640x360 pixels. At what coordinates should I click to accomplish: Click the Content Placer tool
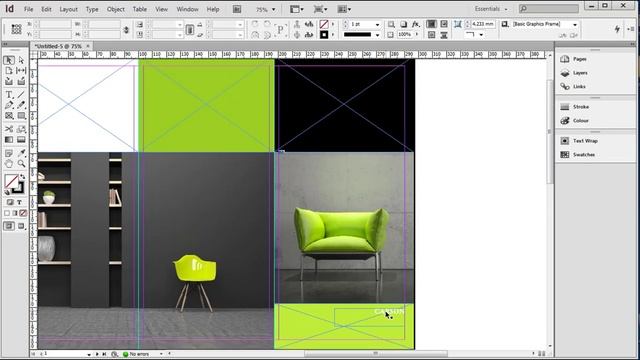tap(21, 81)
